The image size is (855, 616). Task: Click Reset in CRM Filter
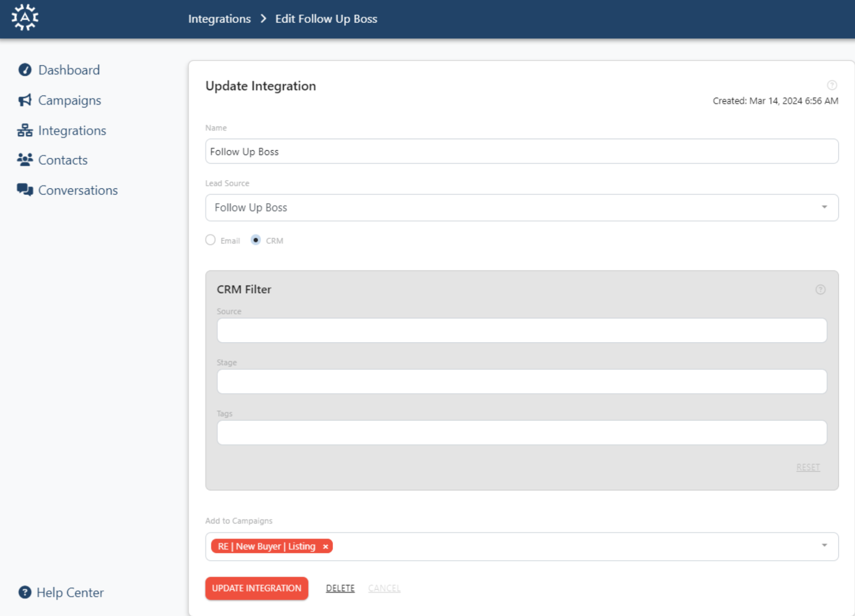[808, 468]
